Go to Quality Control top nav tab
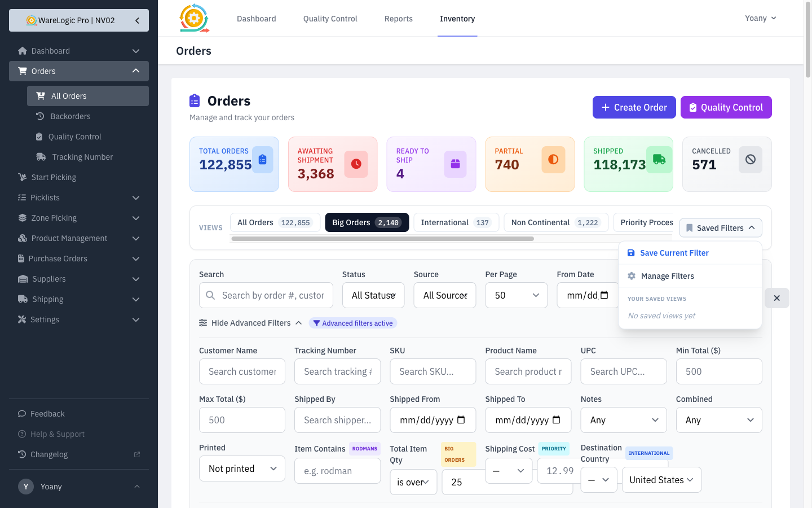 pyautogui.click(x=330, y=19)
